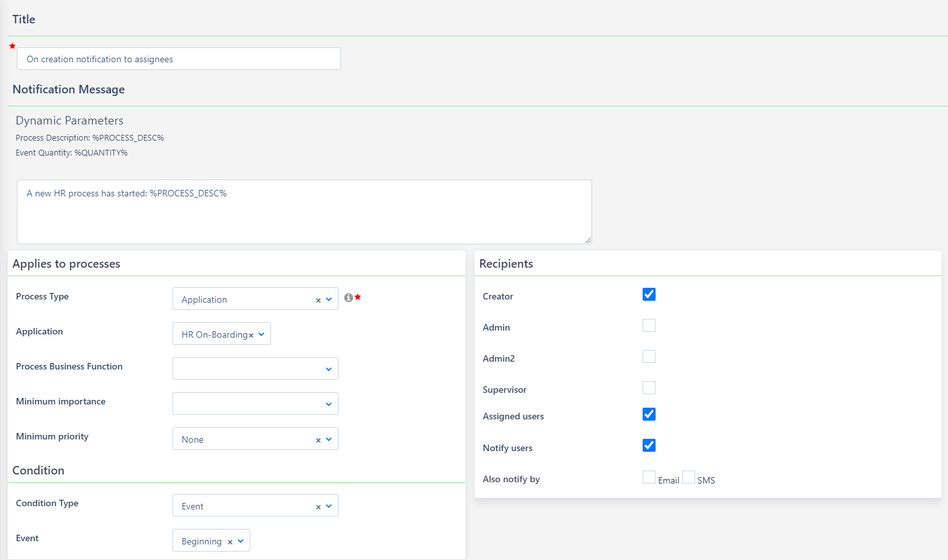Clear the Process Type selection using its x icon
This screenshot has height=560, width=948.
point(318,299)
